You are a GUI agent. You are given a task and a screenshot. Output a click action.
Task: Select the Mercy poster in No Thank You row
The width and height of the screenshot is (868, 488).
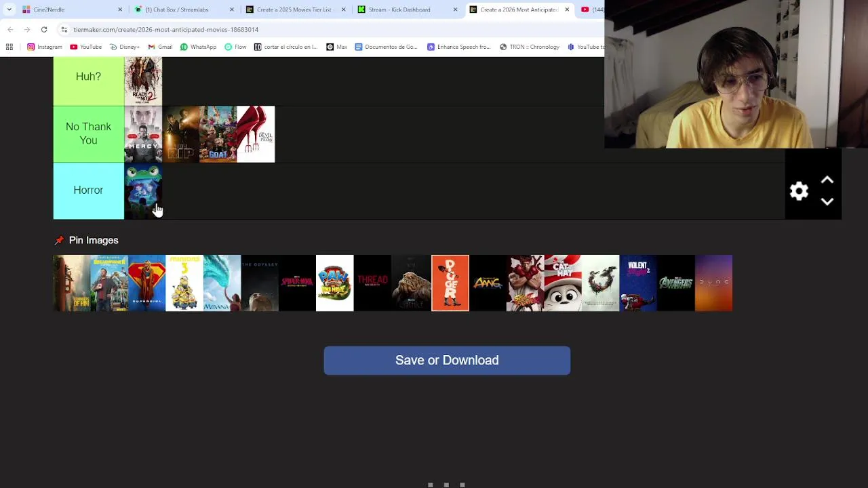(143, 134)
